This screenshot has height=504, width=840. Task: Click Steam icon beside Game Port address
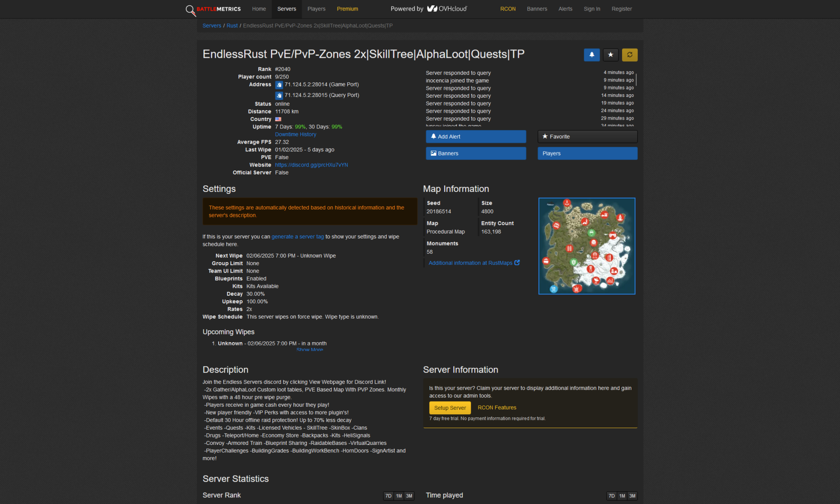279,85
